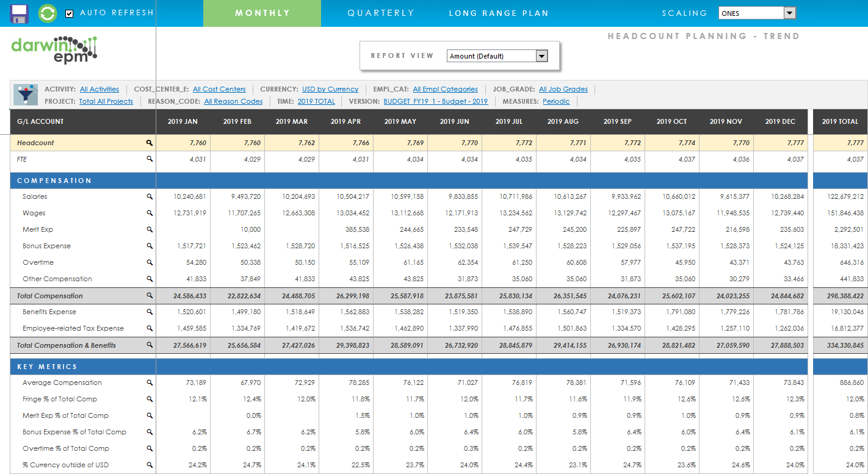Switch to the Quarterly tab
Screen dimensions: 868x474
pos(381,13)
